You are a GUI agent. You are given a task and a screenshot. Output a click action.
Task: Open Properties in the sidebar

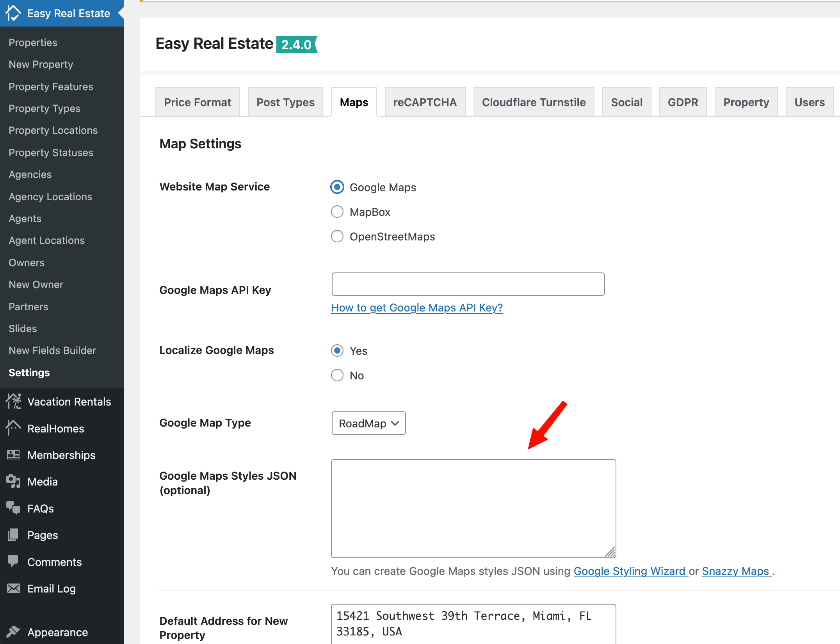tap(33, 42)
